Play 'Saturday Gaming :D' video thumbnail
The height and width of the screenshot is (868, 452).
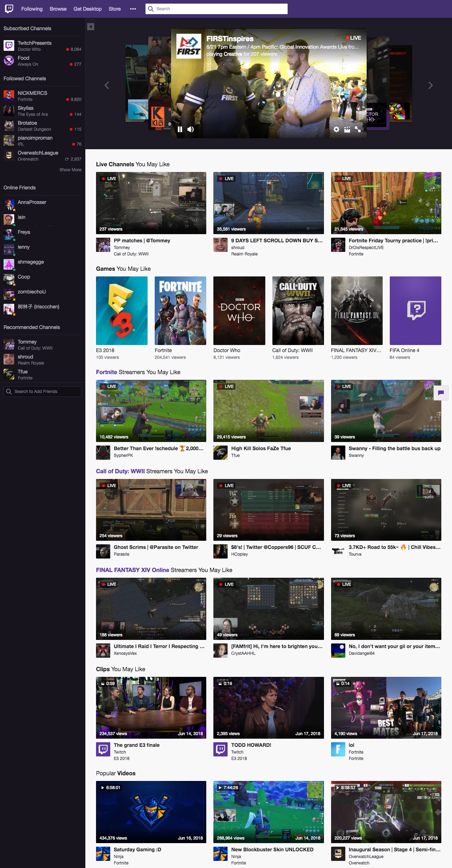pyautogui.click(x=151, y=812)
